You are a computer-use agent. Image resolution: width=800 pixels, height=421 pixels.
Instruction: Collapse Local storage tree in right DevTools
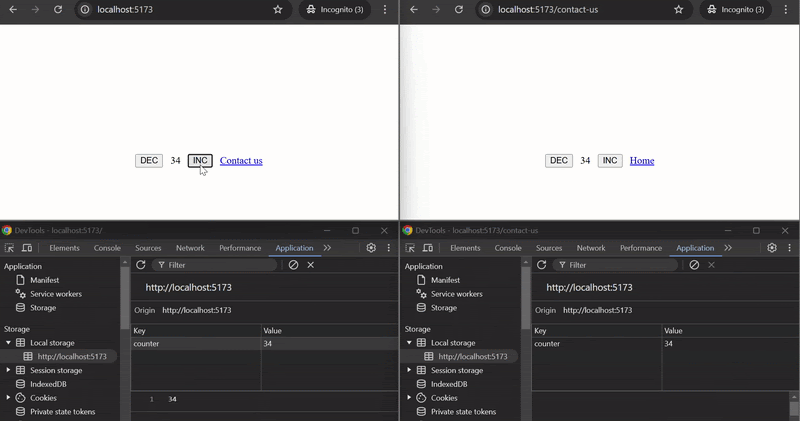409,342
